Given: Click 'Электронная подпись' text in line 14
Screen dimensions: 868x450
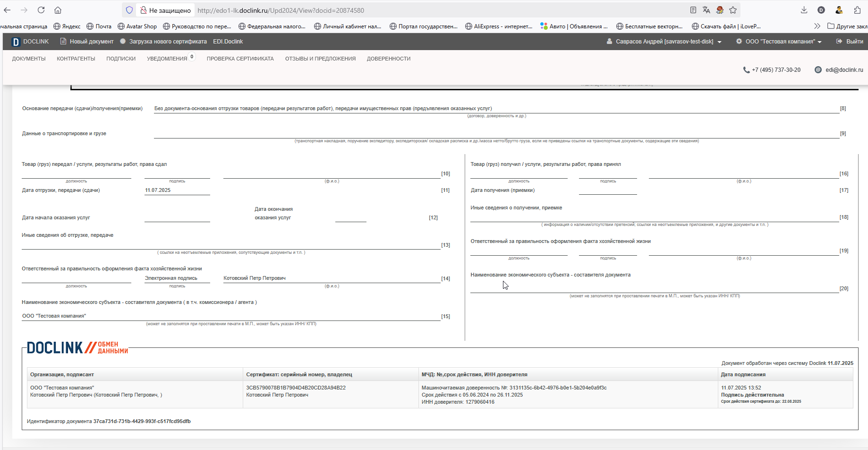Looking at the screenshot, I should click(x=171, y=278).
